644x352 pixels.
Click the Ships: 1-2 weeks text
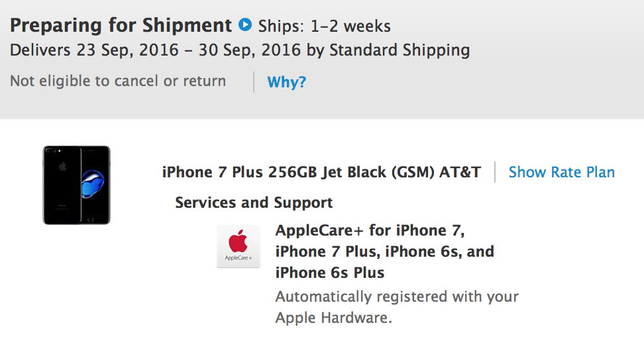click(325, 26)
